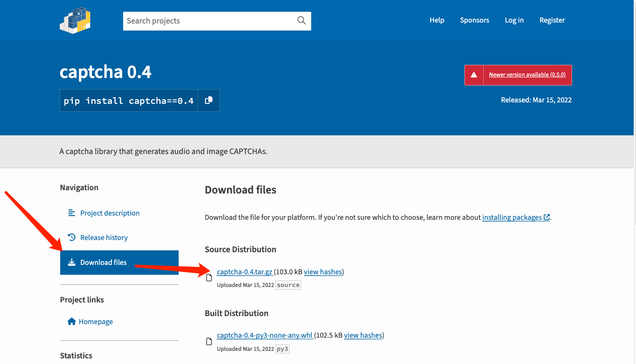Click the Project links heading
The image size is (636, 364).
[82, 300]
